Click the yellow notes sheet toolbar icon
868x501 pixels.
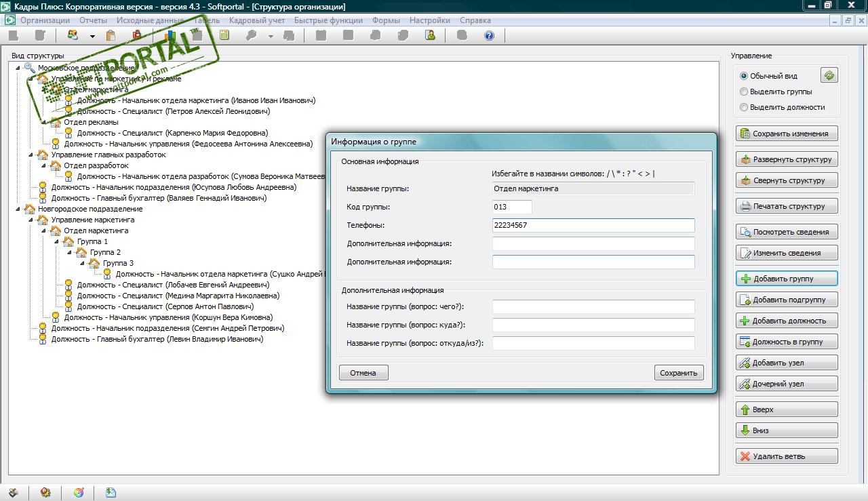[224, 35]
